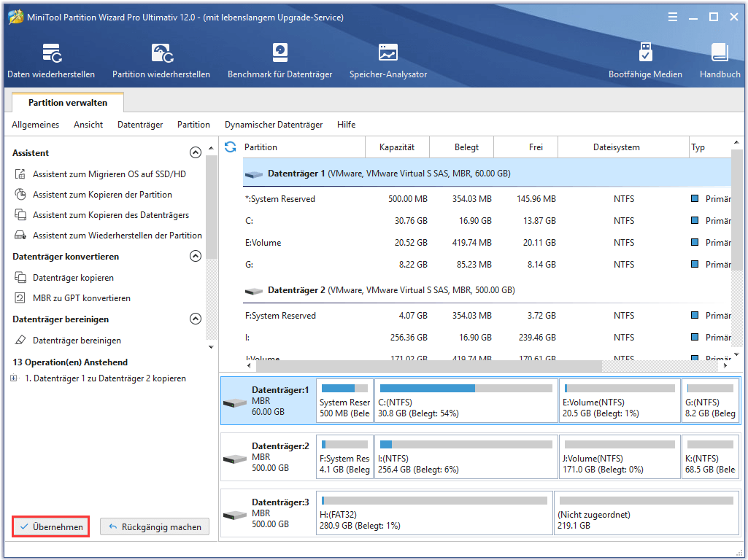Refresh the partition list
Viewport: 748px width, 560px height.
230,147
